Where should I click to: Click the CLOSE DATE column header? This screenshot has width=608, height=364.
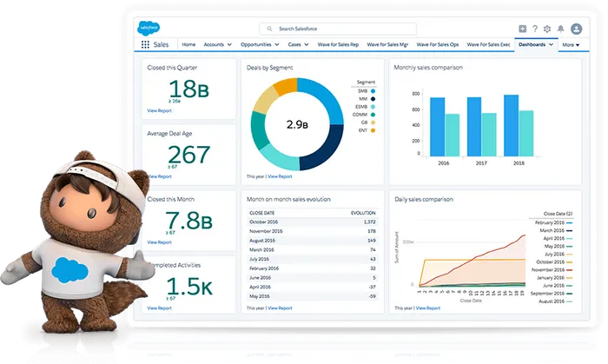click(x=261, y=213)
